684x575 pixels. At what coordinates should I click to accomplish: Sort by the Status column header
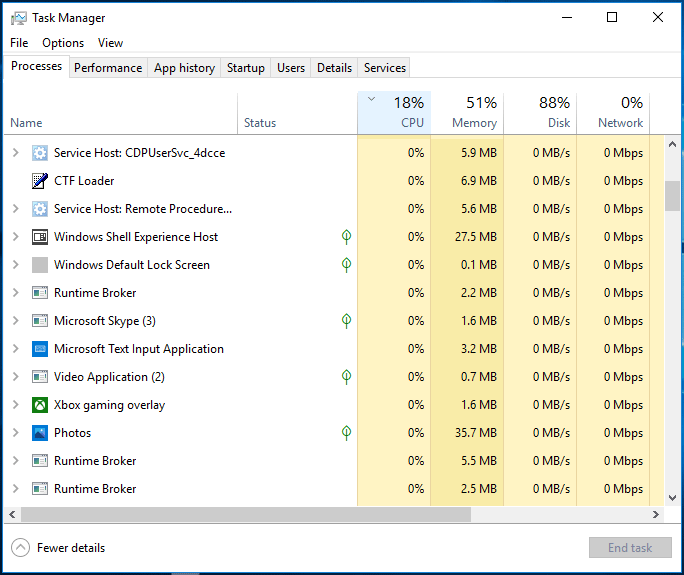click(298, 113)
